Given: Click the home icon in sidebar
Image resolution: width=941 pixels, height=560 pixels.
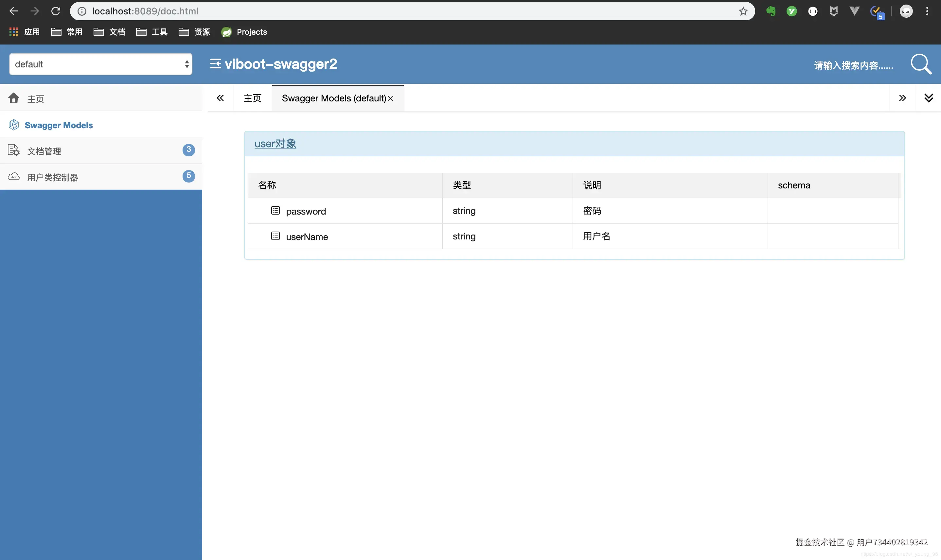Looking at the screenshot, I should click(x=14, y=98).
